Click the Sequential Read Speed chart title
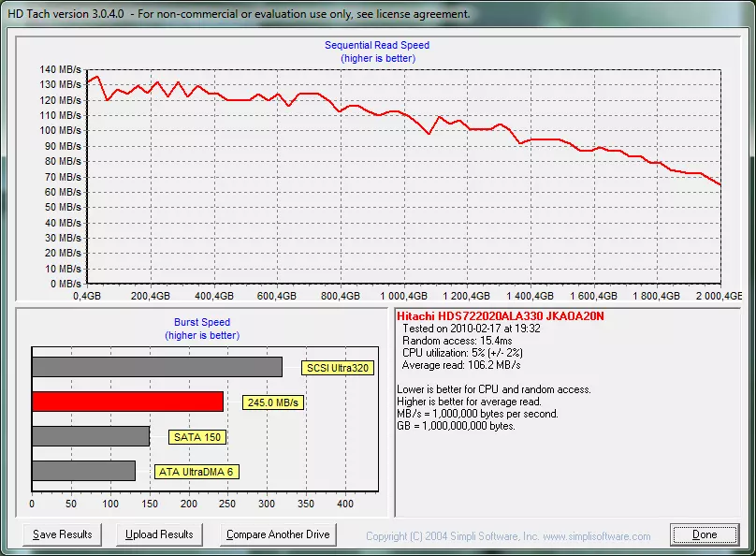Image resolution: width=756 pixels, height=556 pixels. [377, 45]
